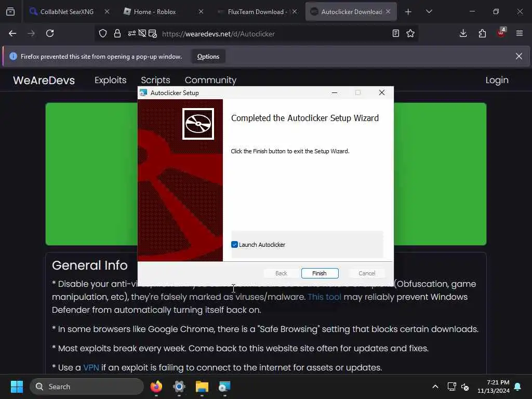Click the network display tray icon

[x=451, y=387]
